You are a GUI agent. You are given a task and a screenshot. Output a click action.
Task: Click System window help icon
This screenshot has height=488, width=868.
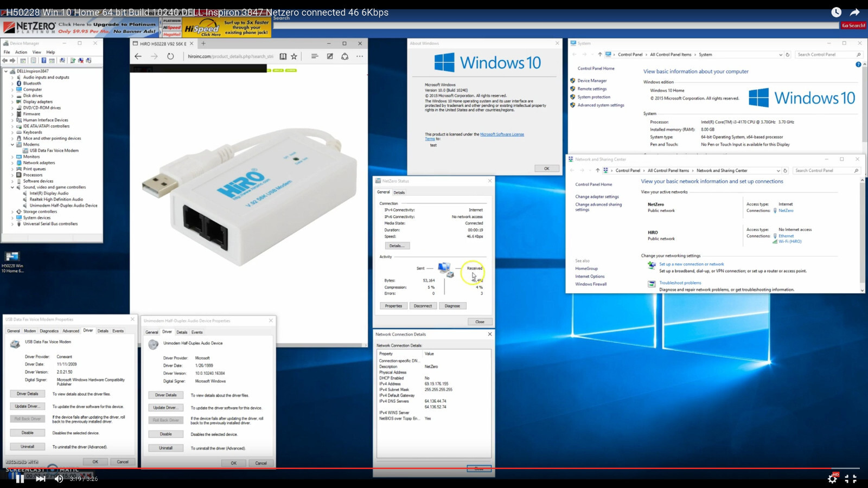[858, 65]
